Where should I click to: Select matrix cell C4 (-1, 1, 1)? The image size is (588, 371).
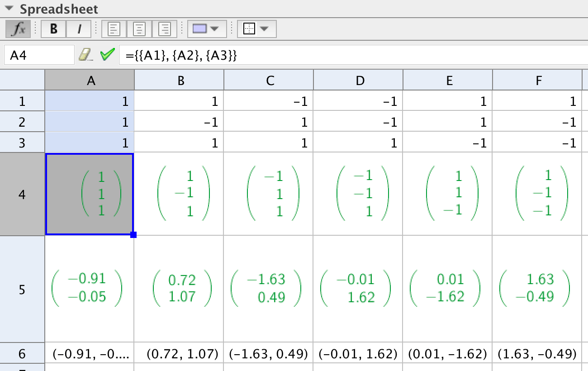pyautogui.click(x=269, y=194)
